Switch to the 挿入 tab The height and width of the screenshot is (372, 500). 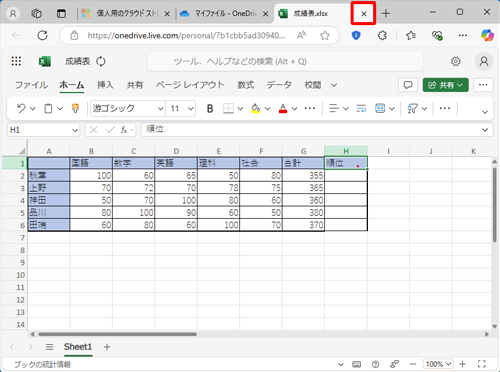coord(105,85)
